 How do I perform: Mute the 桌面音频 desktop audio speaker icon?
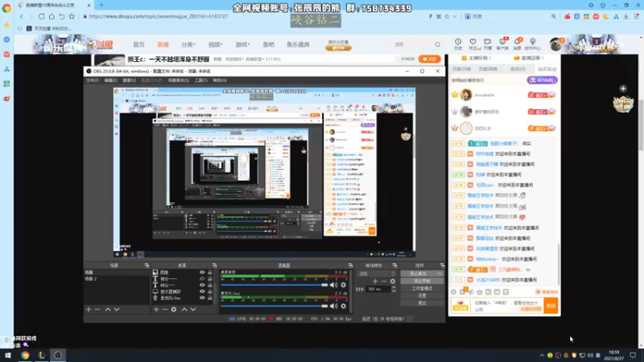click(x=333, y=285)
